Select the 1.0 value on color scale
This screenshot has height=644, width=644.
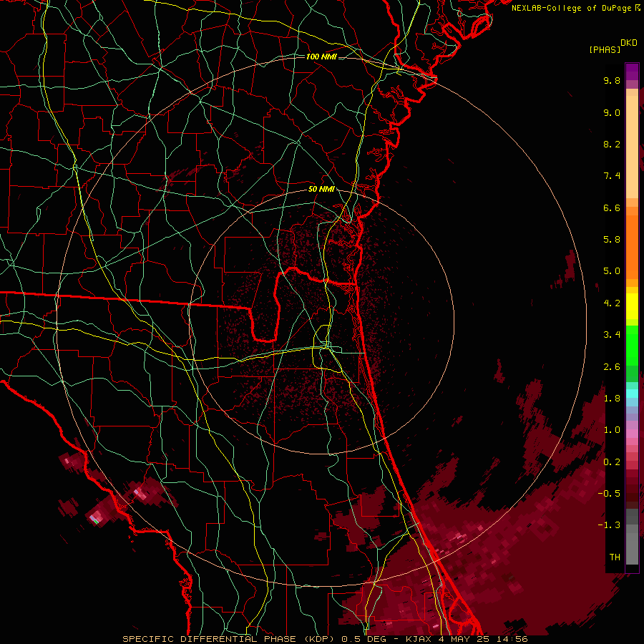[612, 430]
